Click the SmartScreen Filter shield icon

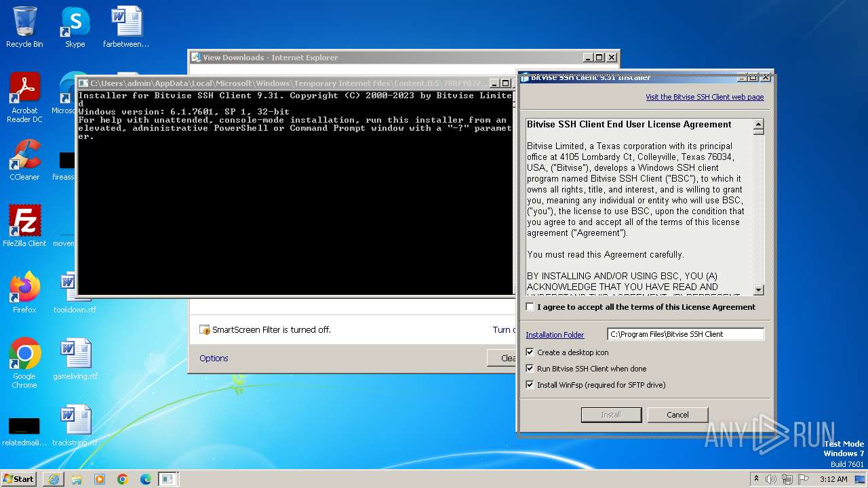click(205, 330)
